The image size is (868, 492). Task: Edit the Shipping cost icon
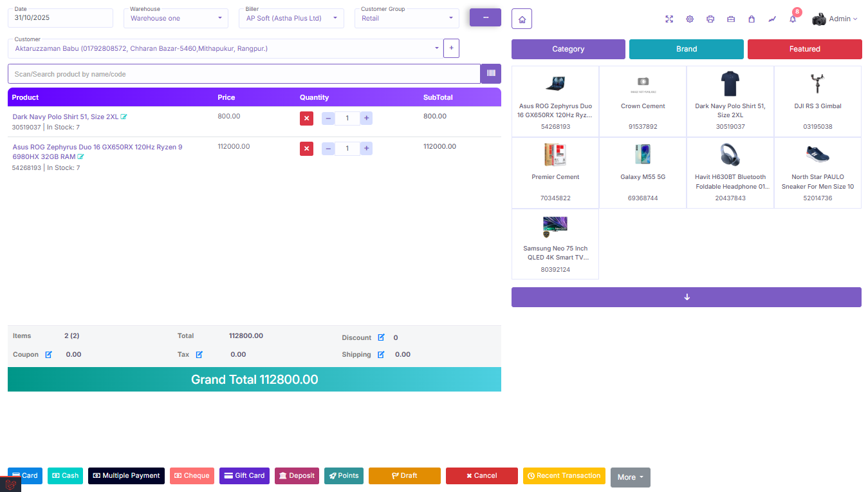(x=381, y=355)
